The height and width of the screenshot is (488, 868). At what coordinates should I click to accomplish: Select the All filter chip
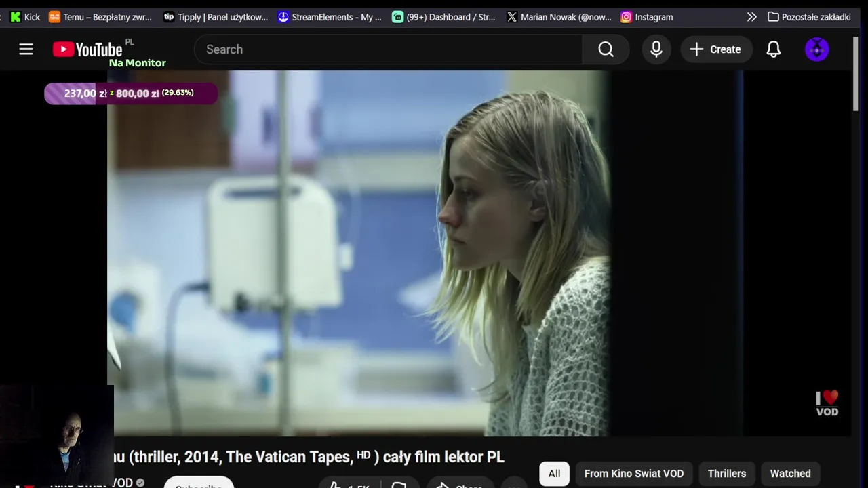554,474
